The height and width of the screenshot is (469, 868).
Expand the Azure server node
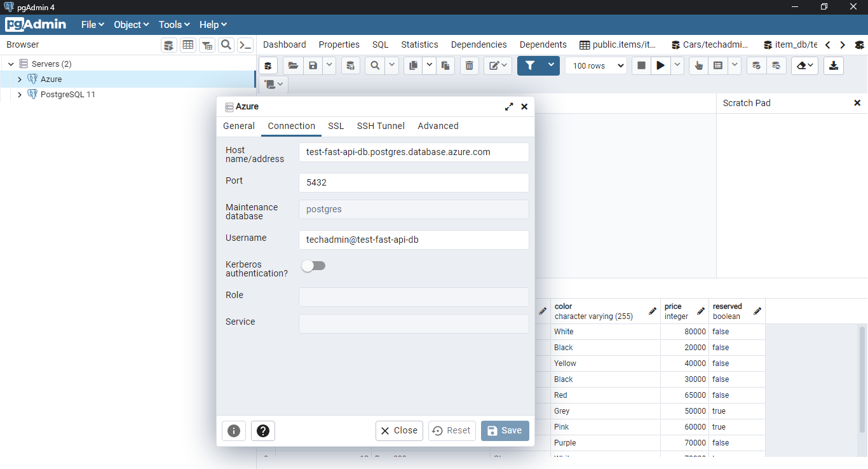point(20,79)
